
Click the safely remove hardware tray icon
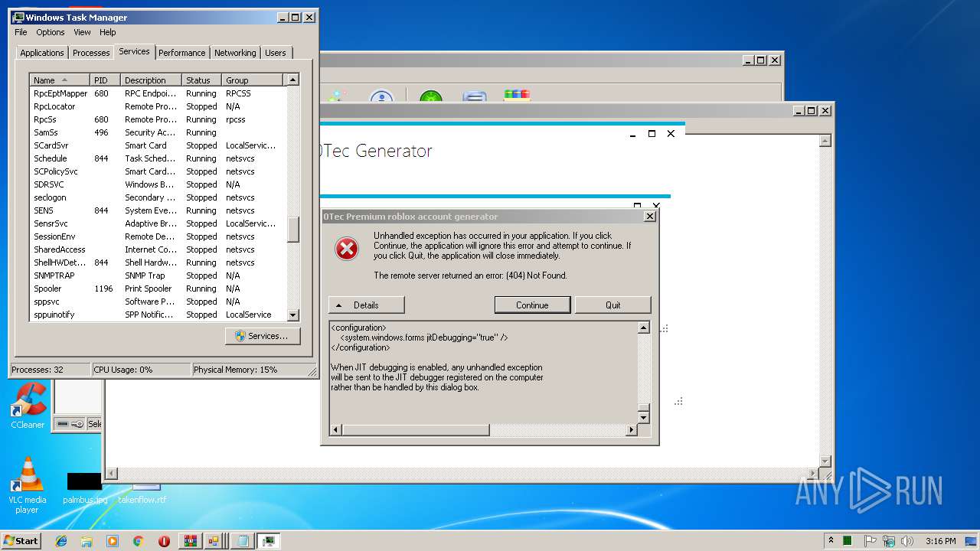pos(889,540)
